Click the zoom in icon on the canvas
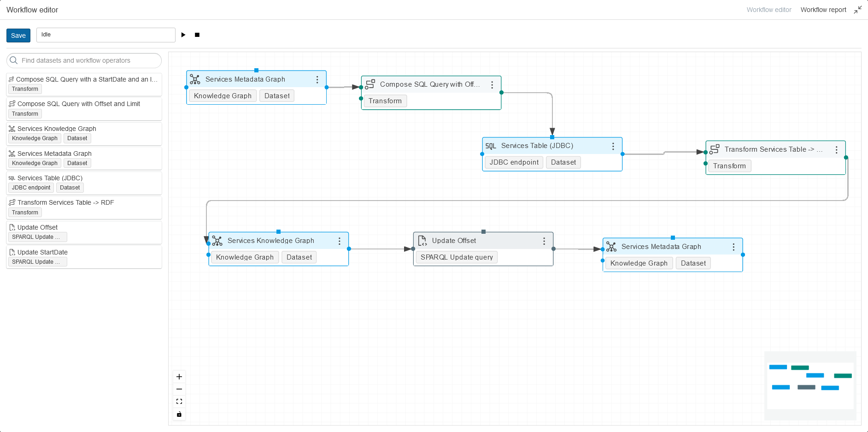The height and width of the screenshot is (432, 868). click(179, 377)
